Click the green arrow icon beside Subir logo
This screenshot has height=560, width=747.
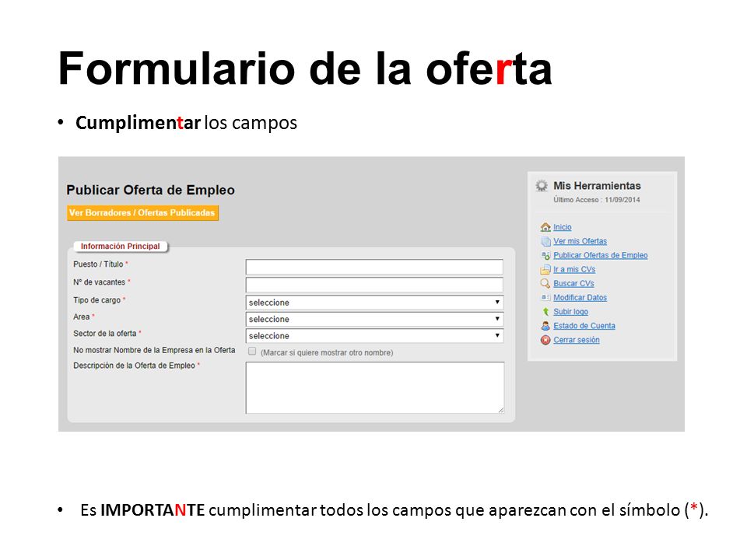click(546, 312)
